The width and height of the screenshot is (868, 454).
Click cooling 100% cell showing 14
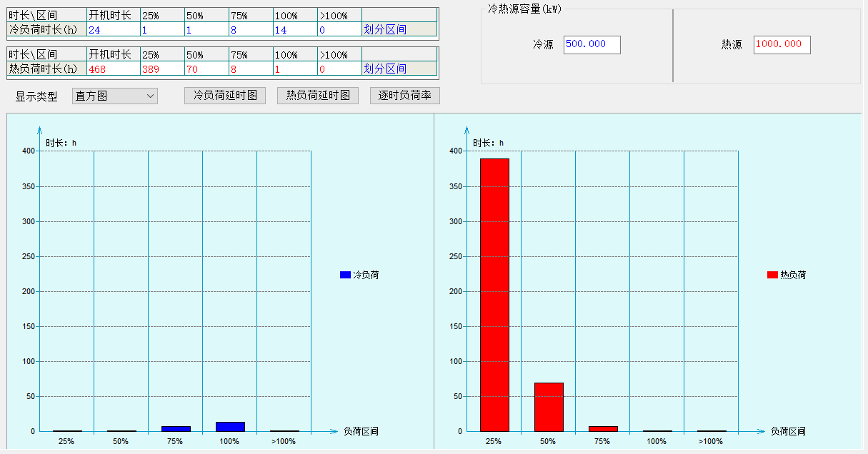click(x=295, y=29)
